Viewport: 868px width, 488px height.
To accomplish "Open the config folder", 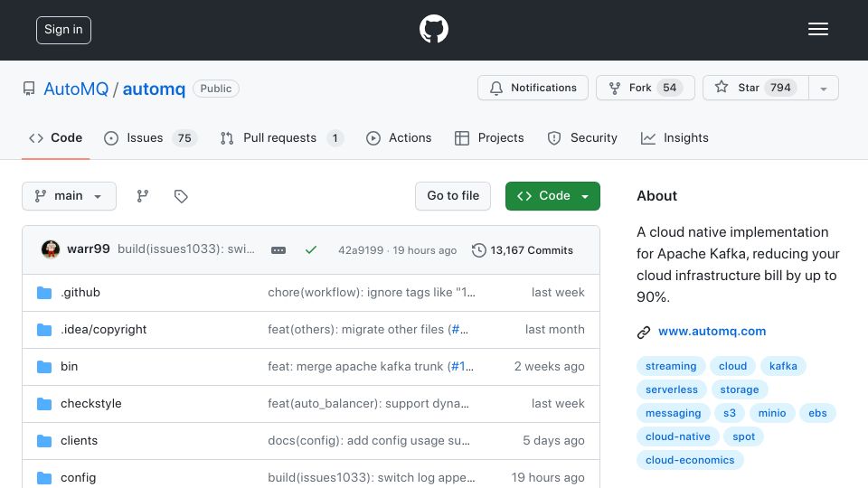I will point(78,477).
